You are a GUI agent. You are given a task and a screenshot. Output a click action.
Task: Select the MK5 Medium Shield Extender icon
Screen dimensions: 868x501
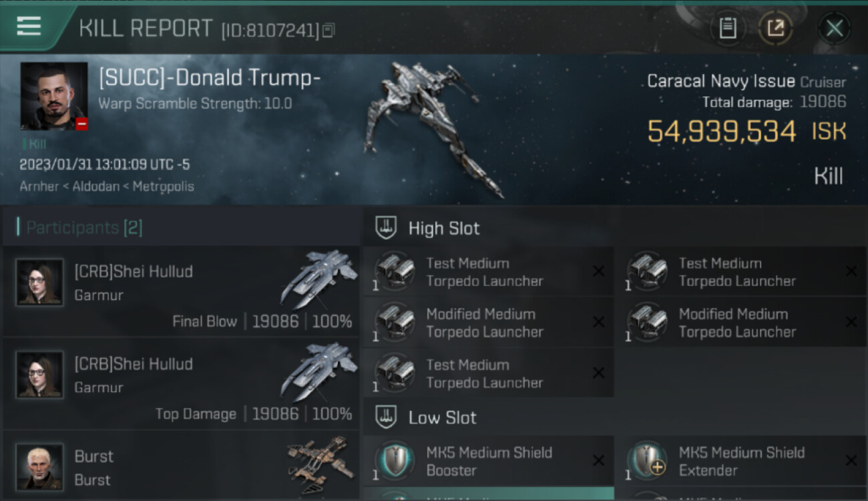point(646,461)
